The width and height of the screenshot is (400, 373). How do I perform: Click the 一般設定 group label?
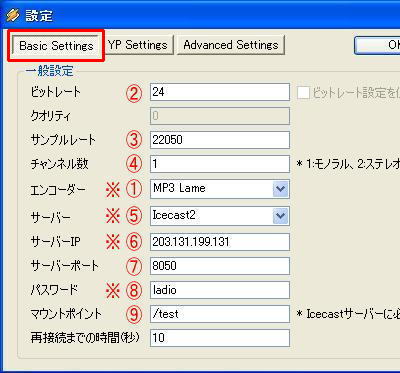tap(49, 71)
